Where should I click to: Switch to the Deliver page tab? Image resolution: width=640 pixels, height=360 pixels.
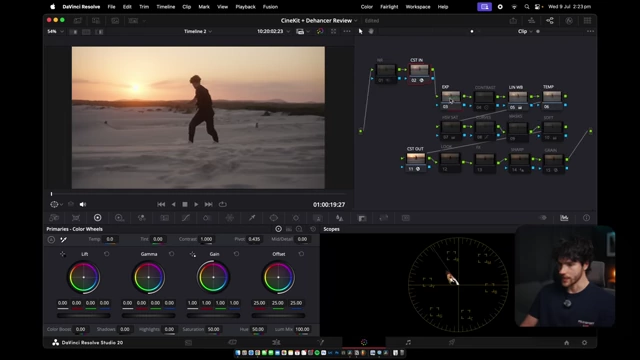pos(452,342)
